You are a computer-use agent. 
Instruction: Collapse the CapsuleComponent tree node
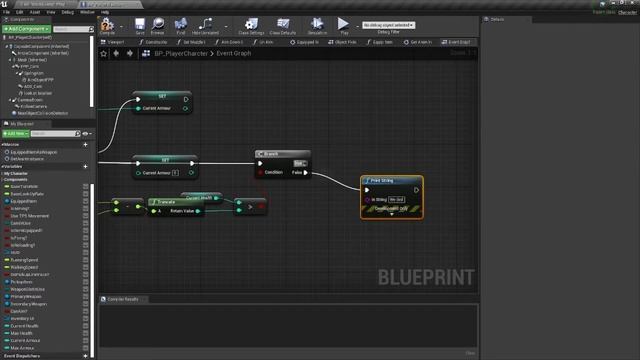pyautogui.click(x=7, y=47)
